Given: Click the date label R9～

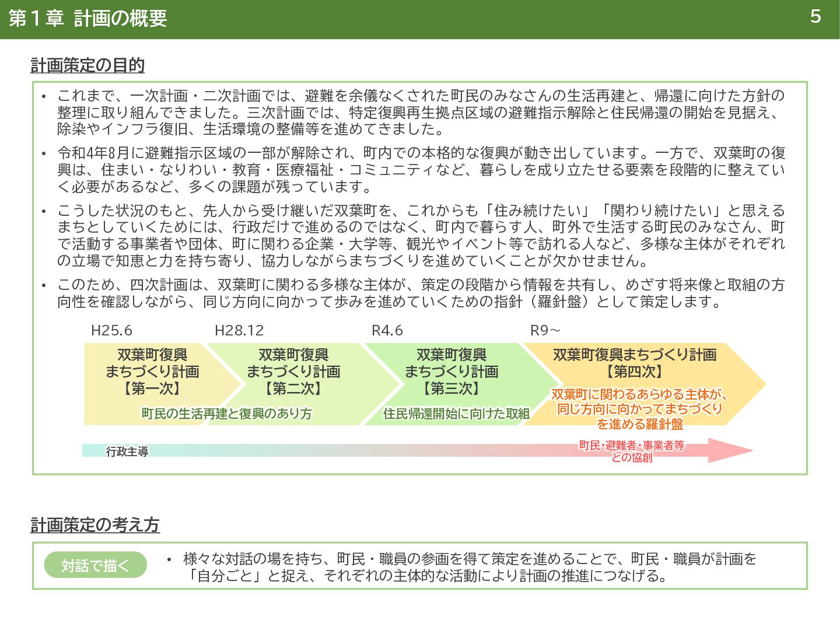Looking at the screenshot, I should pyautogui.click(x=545, y=331).
